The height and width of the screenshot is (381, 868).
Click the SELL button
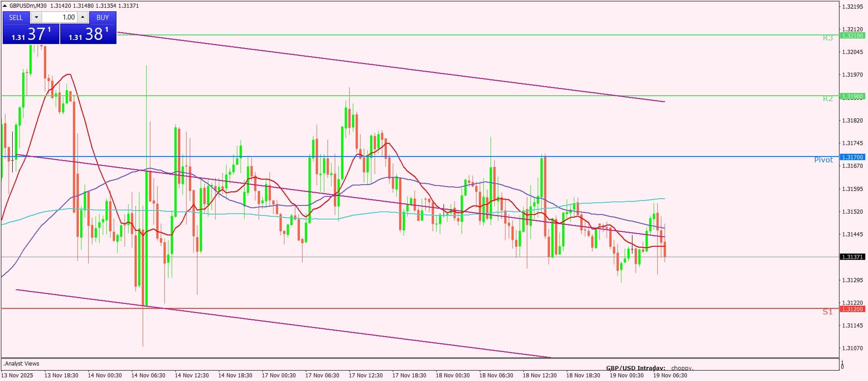(16, 17)
